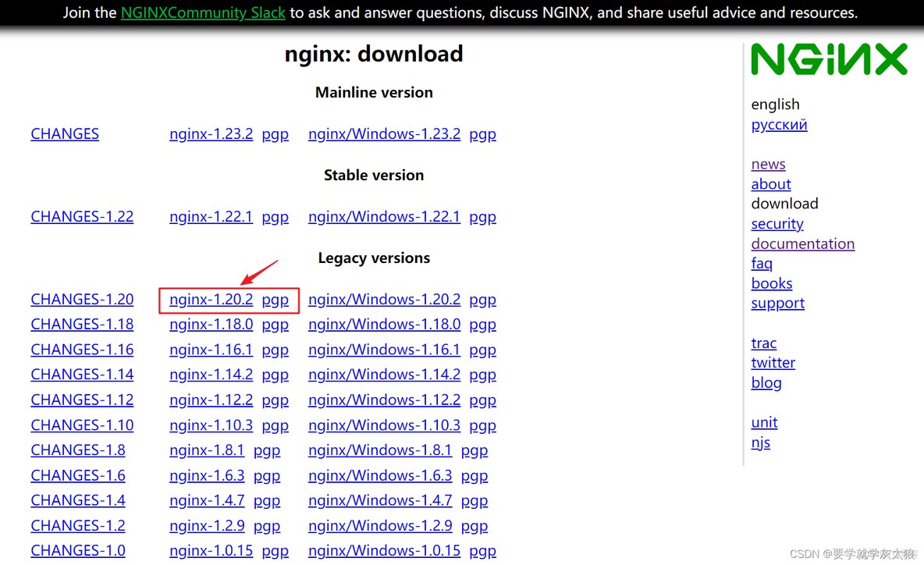Download nginx/Windows-1.18.0

point(384,324)
